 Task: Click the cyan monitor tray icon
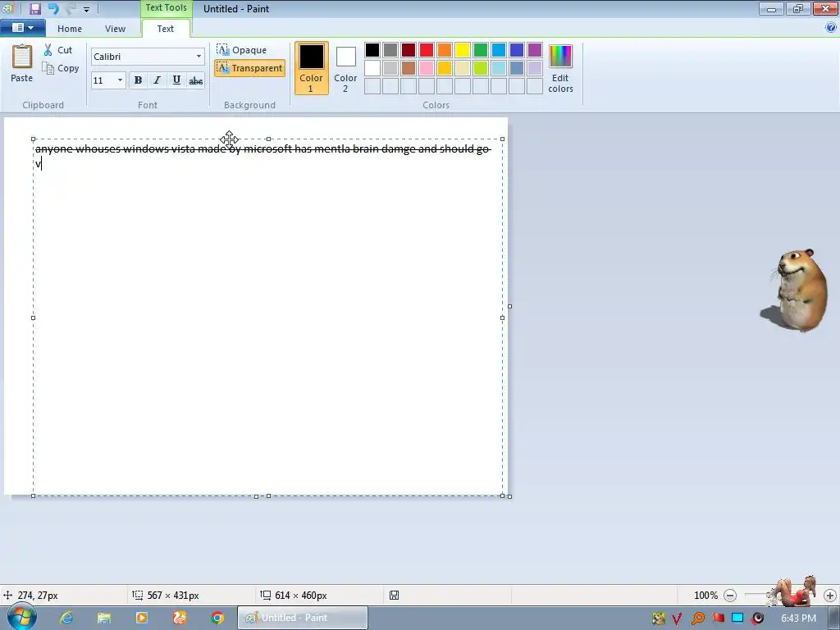pos(737,619)
